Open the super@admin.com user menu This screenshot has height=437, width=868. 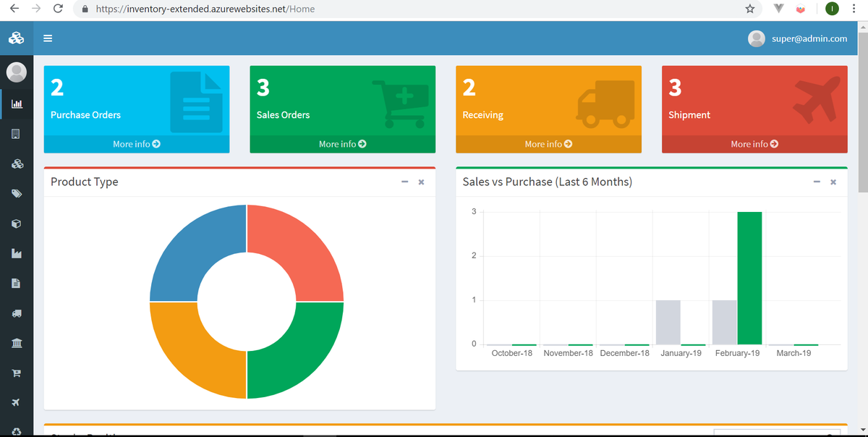(799, 38)
